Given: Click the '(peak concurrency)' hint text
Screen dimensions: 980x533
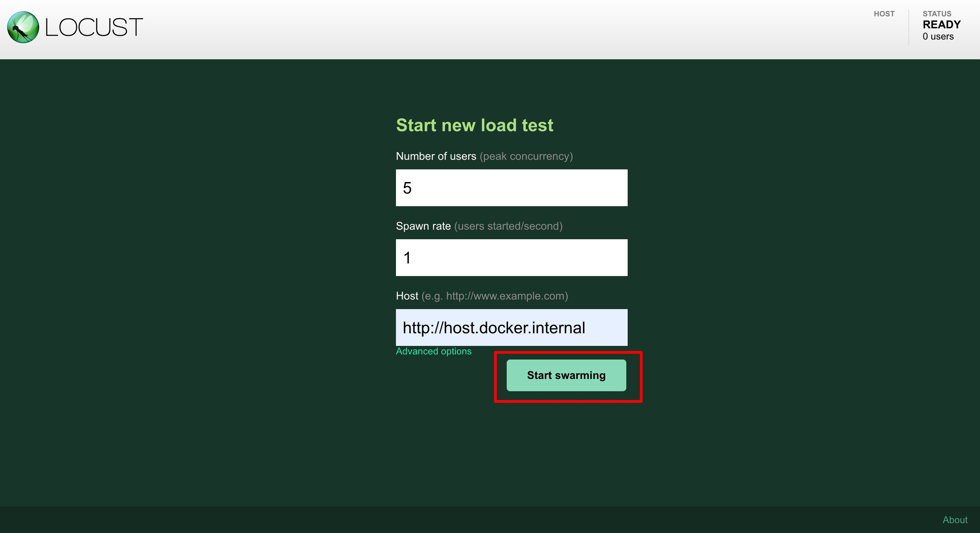Looking at the screenshot, I should [526, 156].
